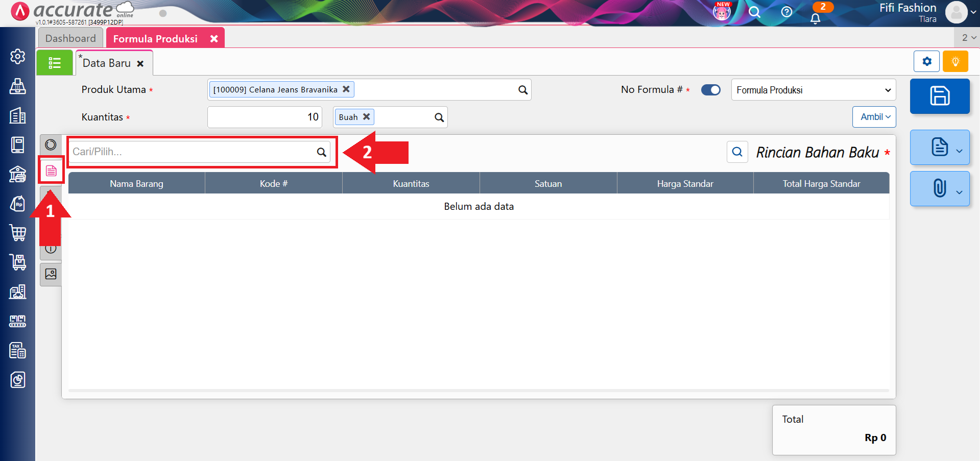Image resolution: width=980 pixels, height=461 pixels.
Task: Remove the Buah unit tag
Action: point(366,117)
